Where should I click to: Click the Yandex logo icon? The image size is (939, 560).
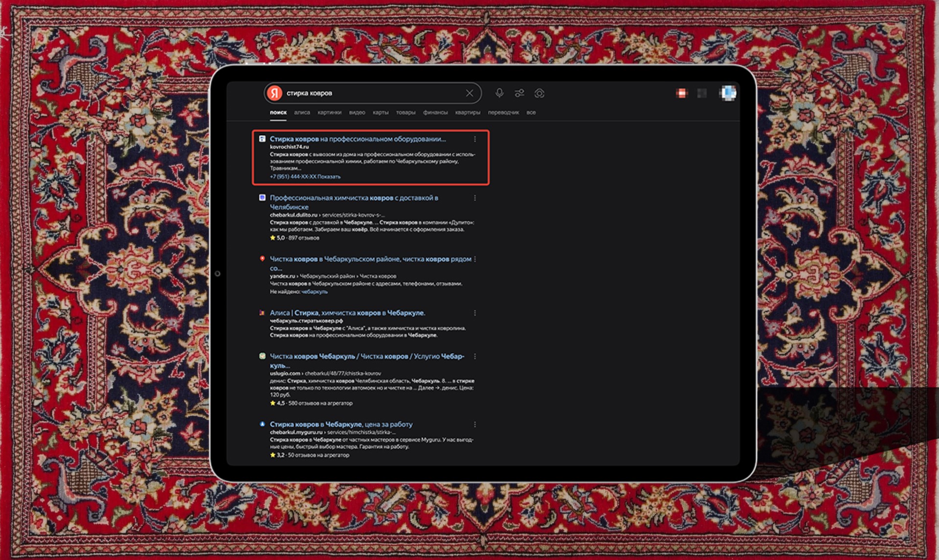[x=273, y=92]
